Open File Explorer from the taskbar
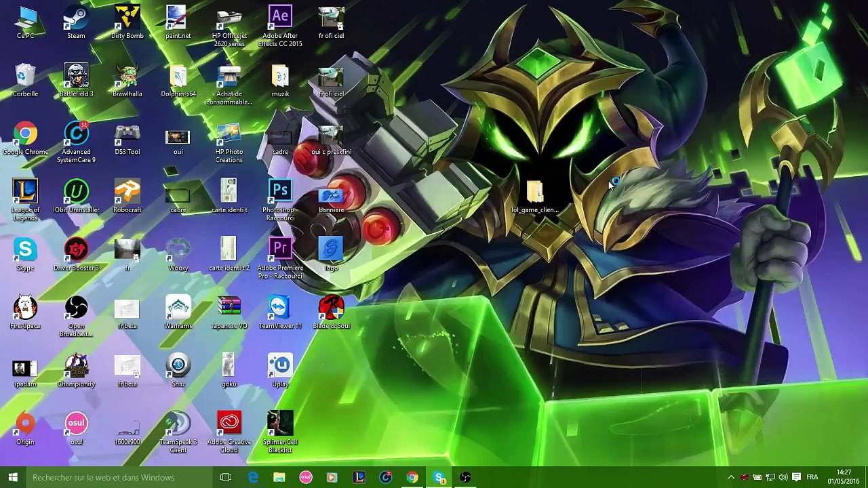 pos(279,477)
